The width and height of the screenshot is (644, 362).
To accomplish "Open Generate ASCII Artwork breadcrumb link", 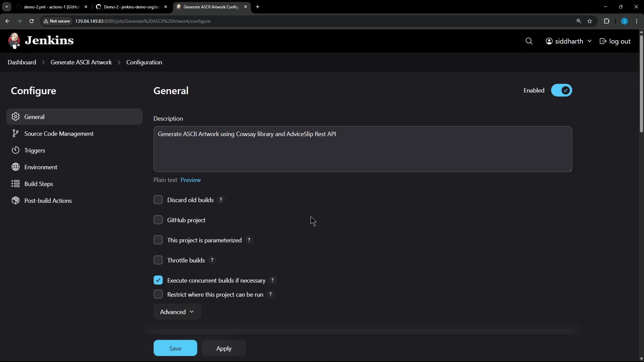I will coord(81,62).
